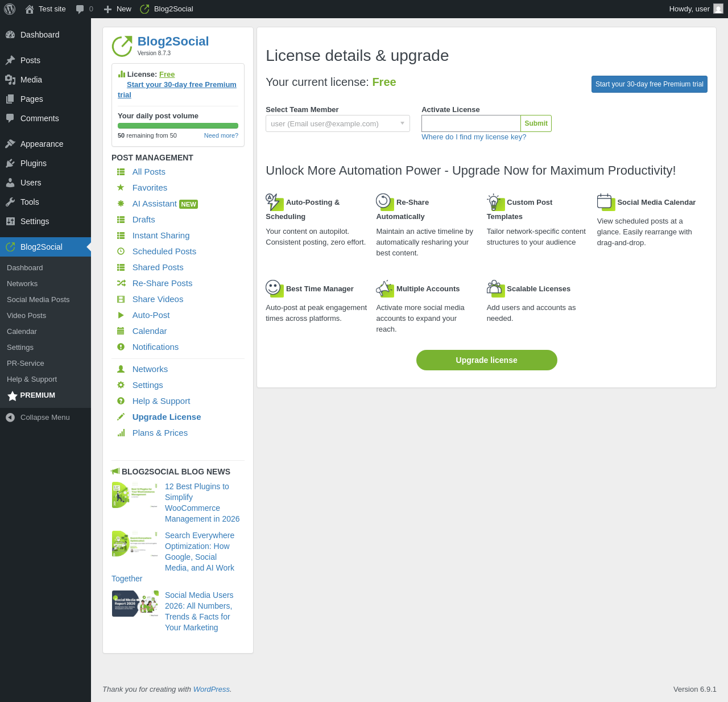Go to Instant Sharing
Viewport: 728px width, 702px height.
[161, 236]
